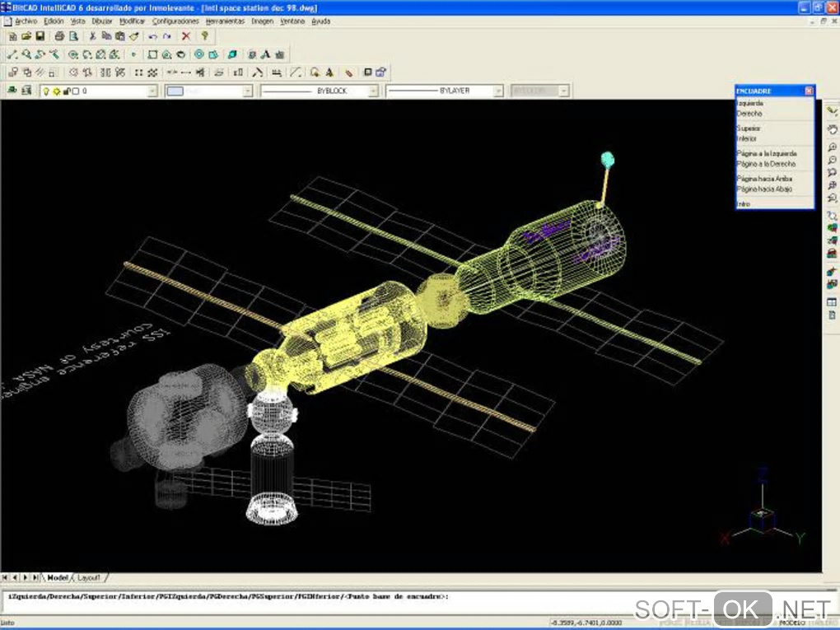Toggle the layer lightbulb on/off icon
This screenshot has width=840, height=630.
(46, 91)
